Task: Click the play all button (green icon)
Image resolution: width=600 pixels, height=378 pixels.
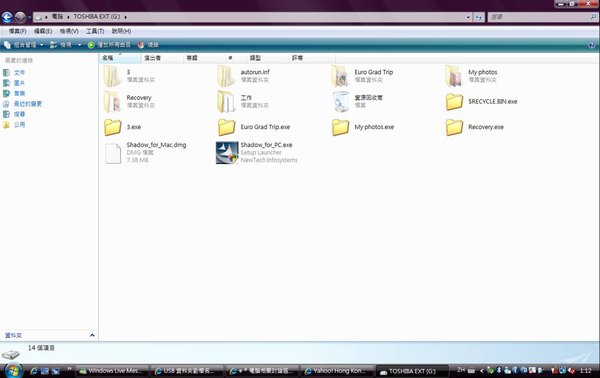Action: click(x=109, y=45)
